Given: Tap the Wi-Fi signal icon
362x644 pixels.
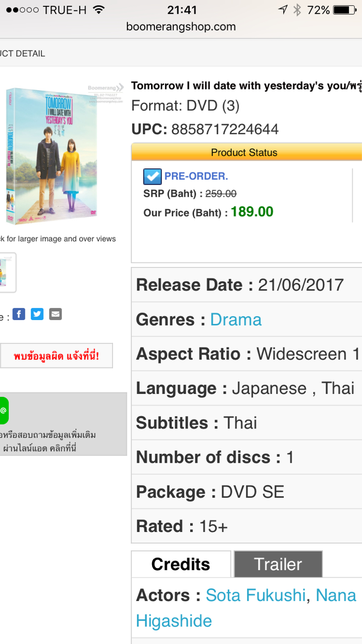Looking at the screenshot, I should pyautogui.click(x=99, y=10).
